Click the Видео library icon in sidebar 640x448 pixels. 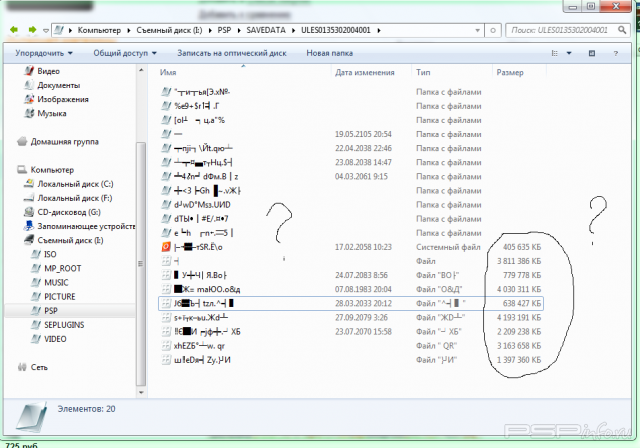click(29, 72)
